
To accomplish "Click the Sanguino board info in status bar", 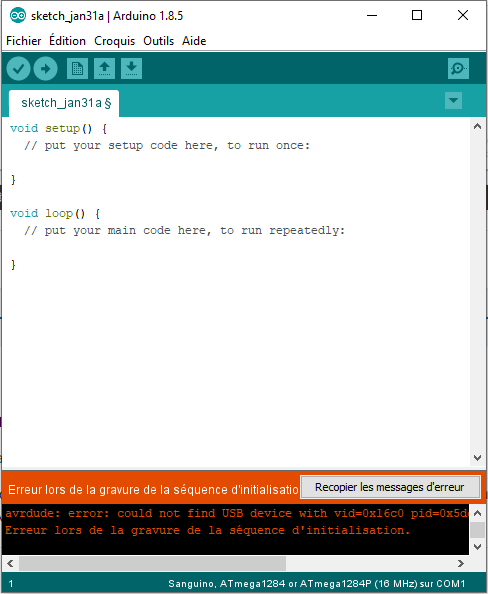I will (316, 584).
